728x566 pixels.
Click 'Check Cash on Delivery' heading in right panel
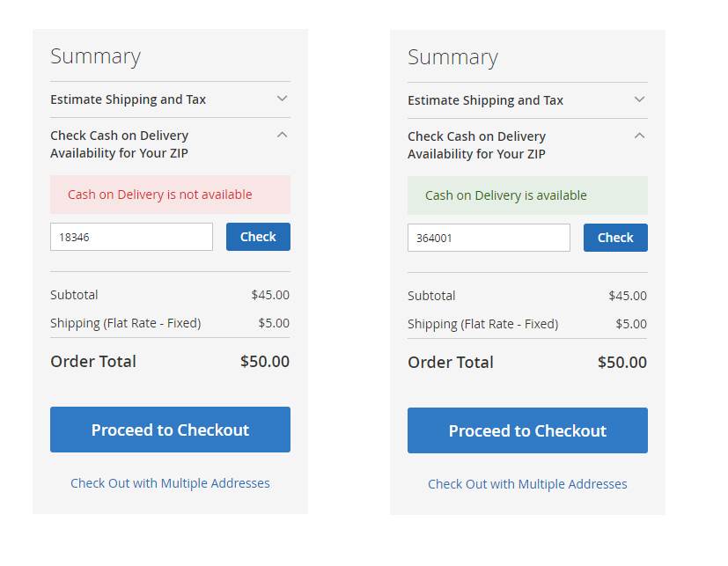click(x=476, y=145)
